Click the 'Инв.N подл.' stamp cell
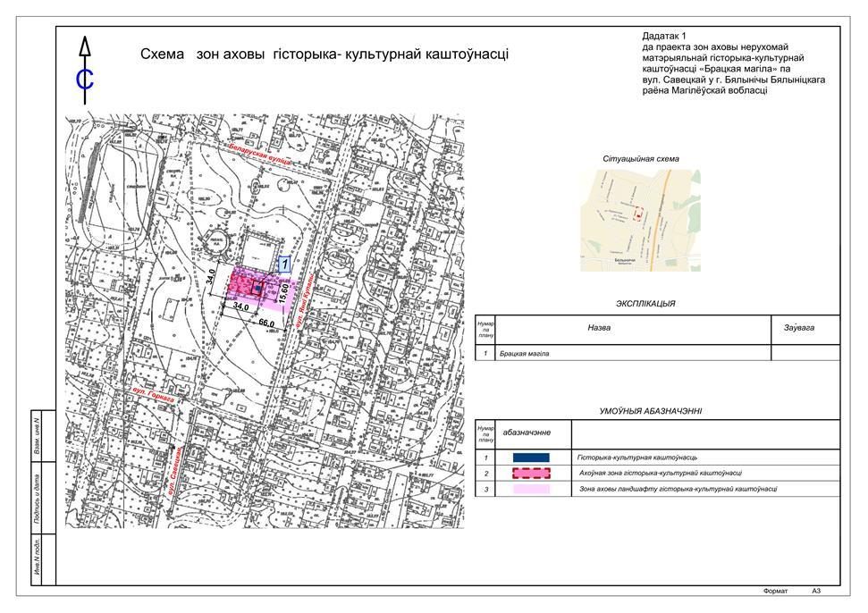 pyautogui.click(x=37, y=559)
